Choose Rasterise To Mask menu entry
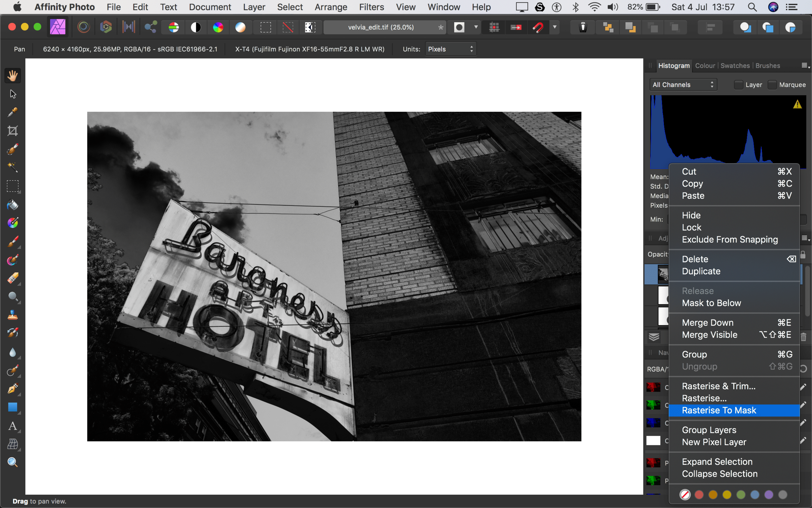Screen dimensions: 812x508 [x=719, y=410]
